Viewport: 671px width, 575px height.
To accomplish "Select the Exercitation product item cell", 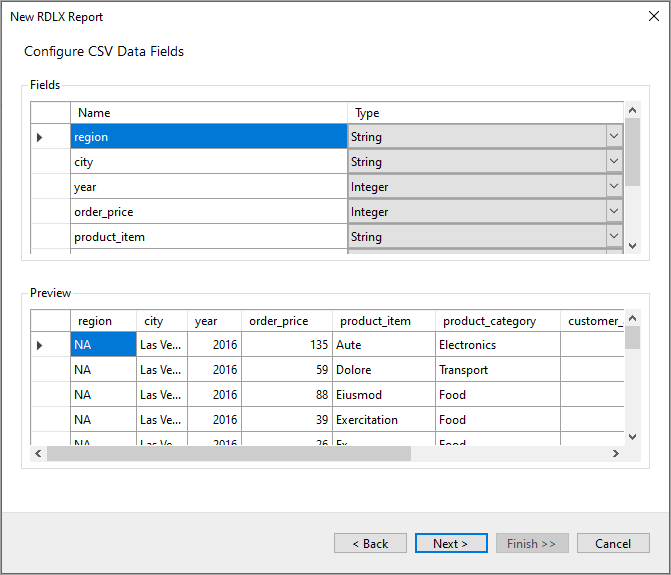I will [384, 419].
